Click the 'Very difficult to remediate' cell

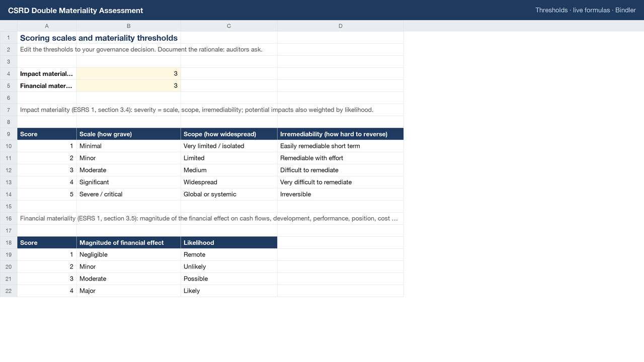pos(341,183)
